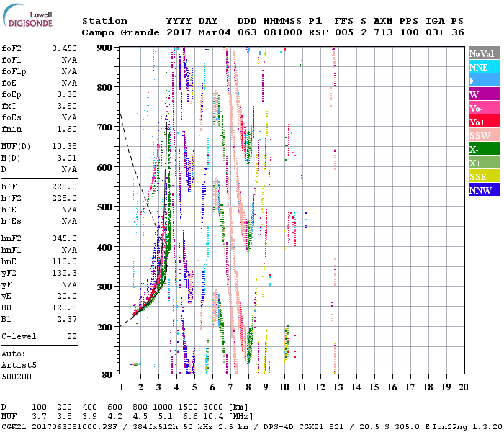Click the B1 value 2.37

click(x=67, y=319)
